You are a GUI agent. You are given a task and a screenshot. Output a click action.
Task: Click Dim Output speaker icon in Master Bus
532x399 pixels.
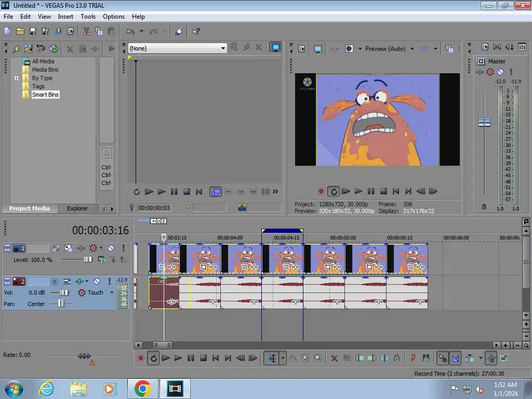coord(509,47)
